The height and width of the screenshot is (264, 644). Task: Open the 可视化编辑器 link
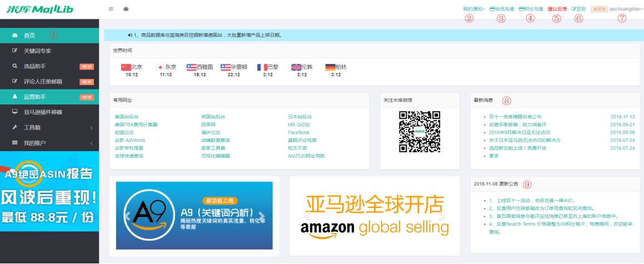point(216,156)
